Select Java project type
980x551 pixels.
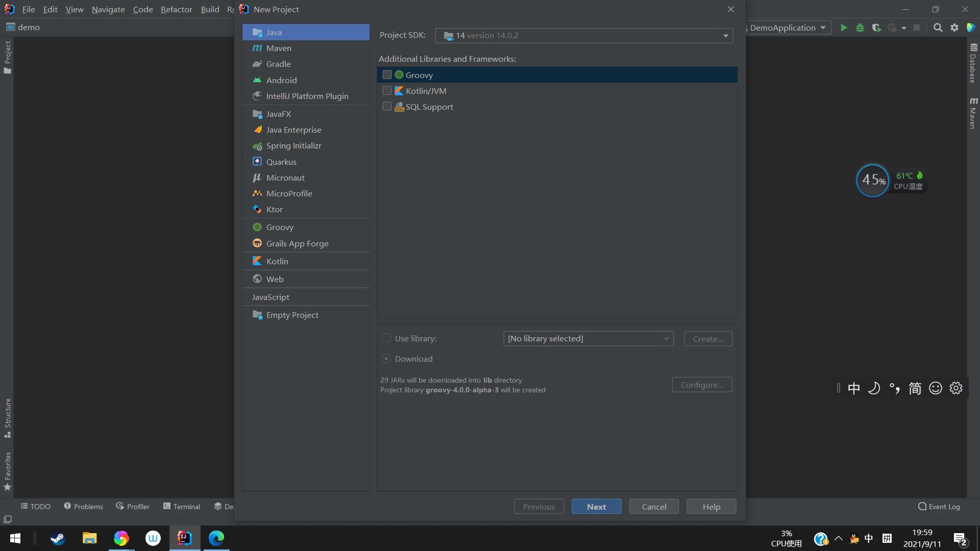tap(306, 32)
